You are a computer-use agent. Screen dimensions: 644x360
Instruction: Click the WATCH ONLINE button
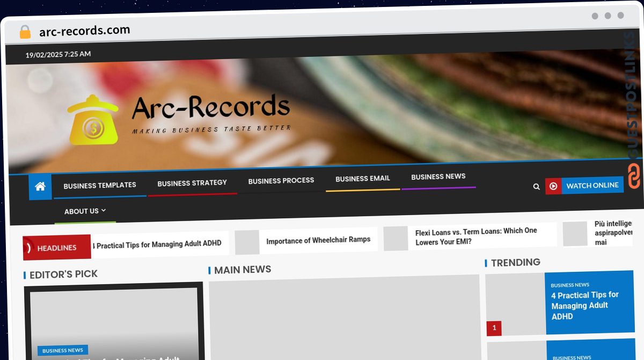point(592,185)
